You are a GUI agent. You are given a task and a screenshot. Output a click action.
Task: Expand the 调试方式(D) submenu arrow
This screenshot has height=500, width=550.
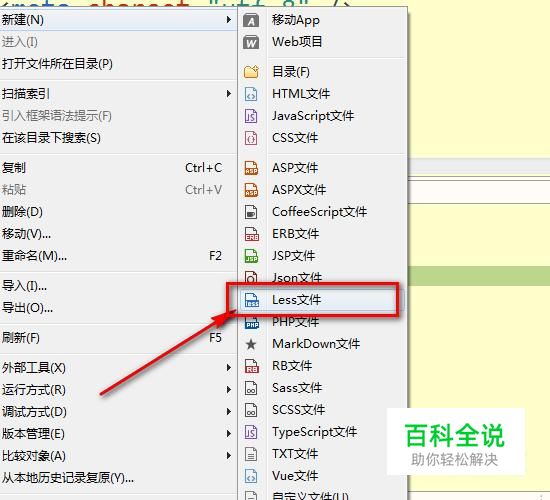(x=229, y=412)
